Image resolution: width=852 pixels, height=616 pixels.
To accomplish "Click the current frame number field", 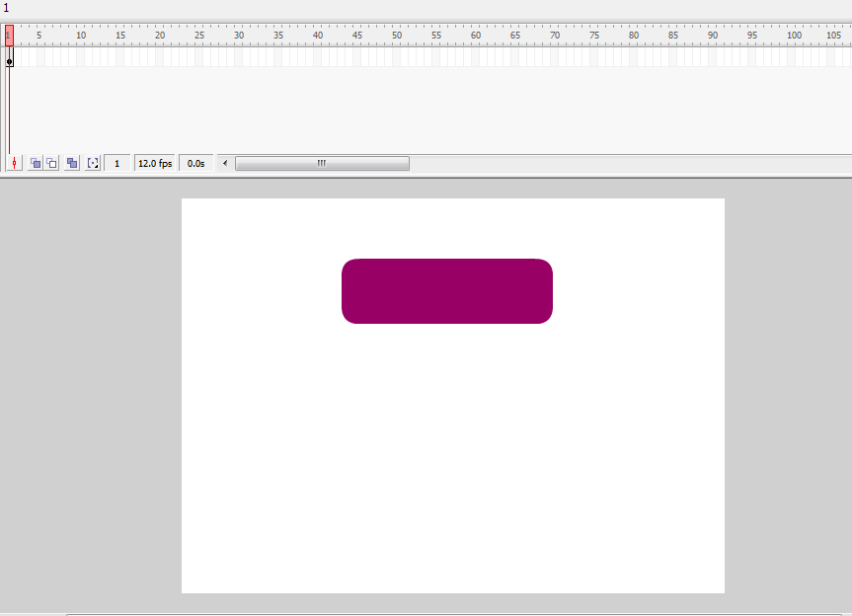I will [116, 164].
